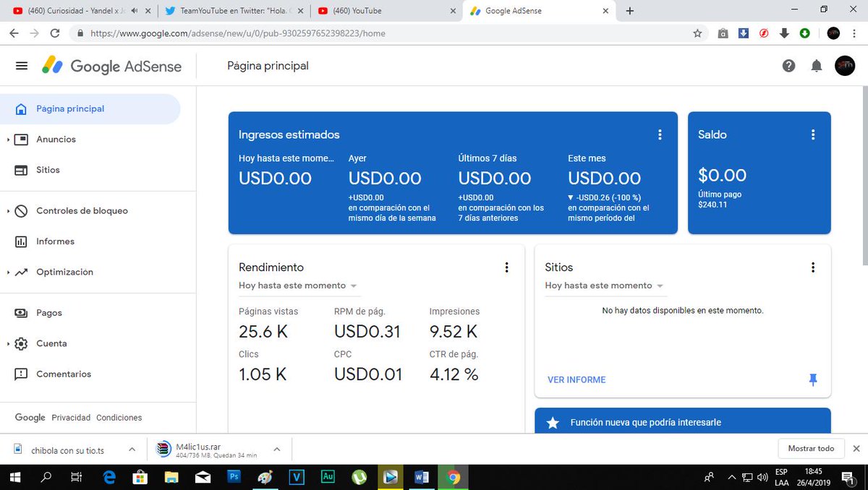Click Mostrar todo in downloads bar
The width and height of the screenshot is (868, 490).
point(811,449)
